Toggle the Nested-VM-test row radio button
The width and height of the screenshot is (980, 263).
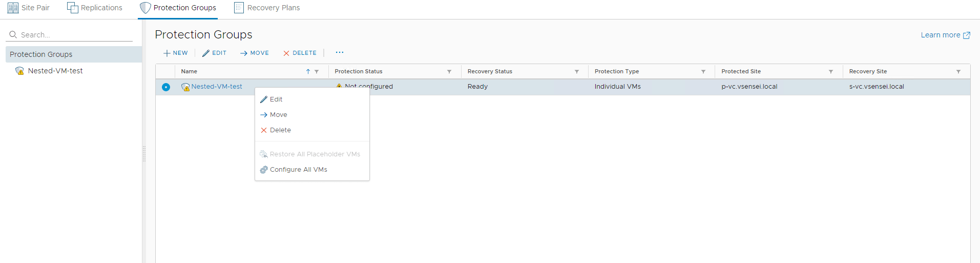(x=166, y=87)
